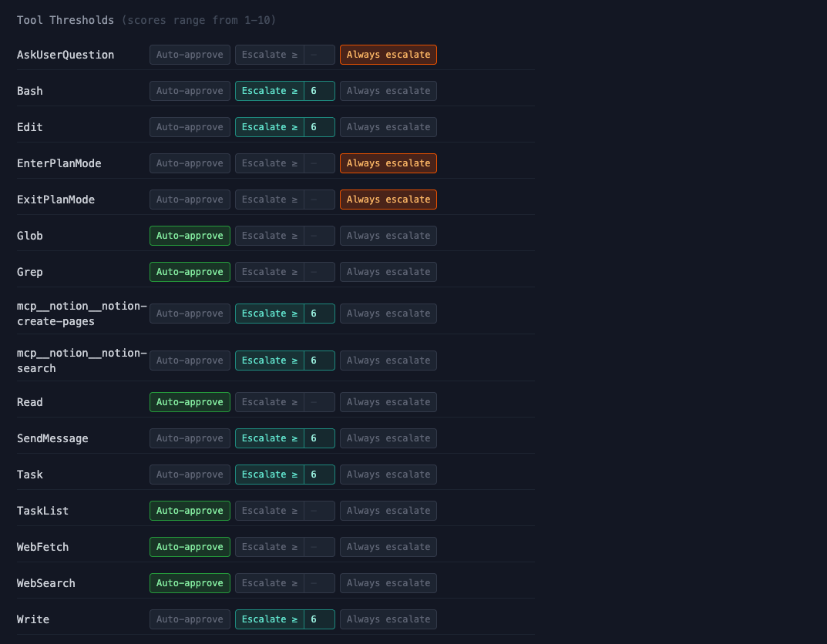This screenshot has height=644, width=827.
Task: Set Read to Always escalate
Action: pyautogui.click(x=388, y=401)
